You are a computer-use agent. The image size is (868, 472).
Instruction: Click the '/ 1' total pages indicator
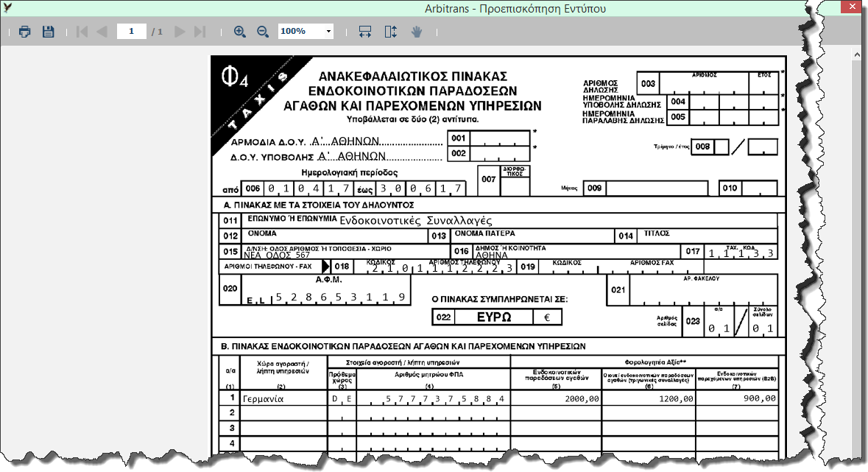coord(158,32)
